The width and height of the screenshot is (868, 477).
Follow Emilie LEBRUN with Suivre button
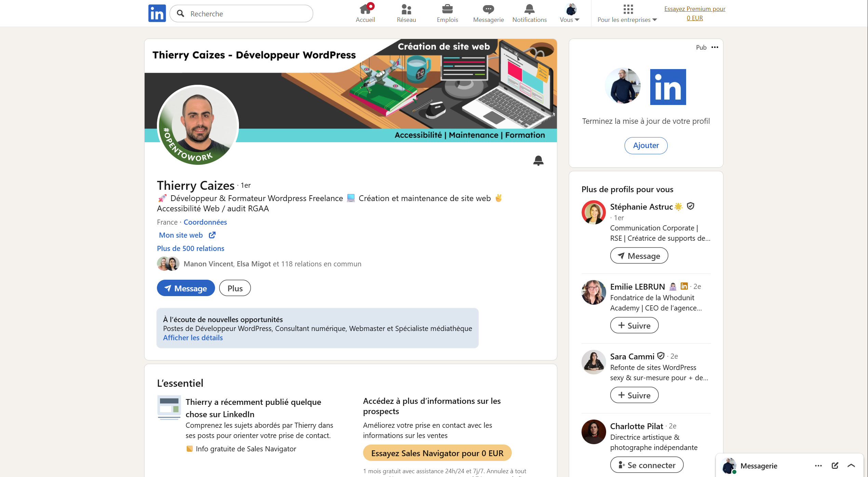coord(634,326)
